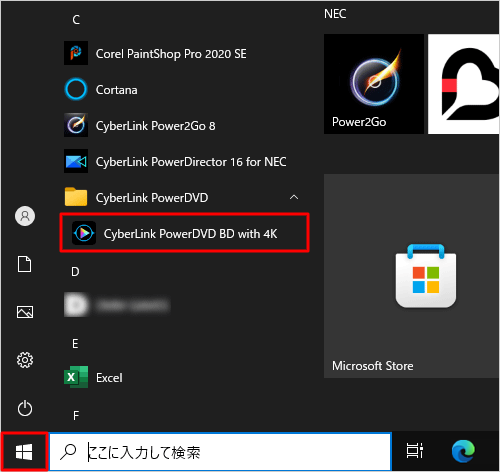Open Excel from the app list icon

76,377
